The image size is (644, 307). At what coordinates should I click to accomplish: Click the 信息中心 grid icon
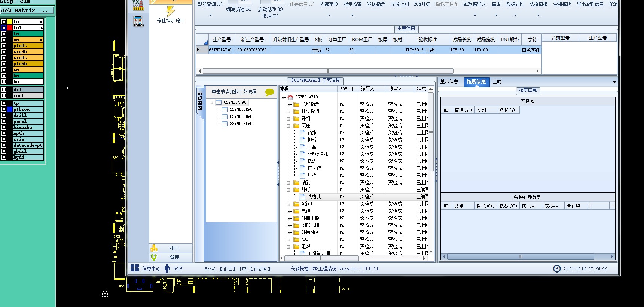point(135,268)
